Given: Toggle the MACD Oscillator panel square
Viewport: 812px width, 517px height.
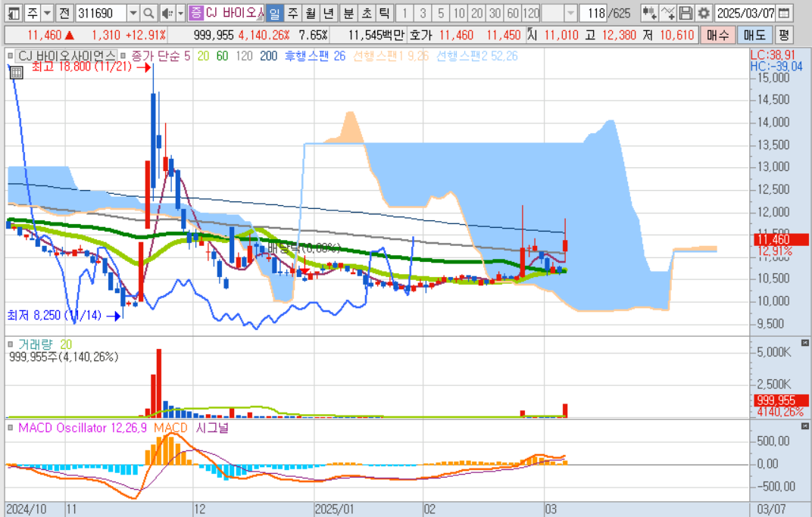Looking at the screenshot, I should tap(10, 428).
